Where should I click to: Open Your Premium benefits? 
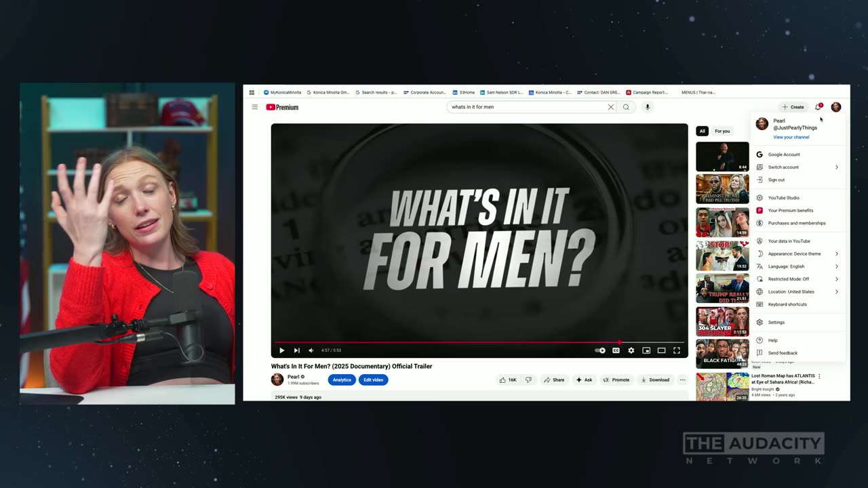799,210
